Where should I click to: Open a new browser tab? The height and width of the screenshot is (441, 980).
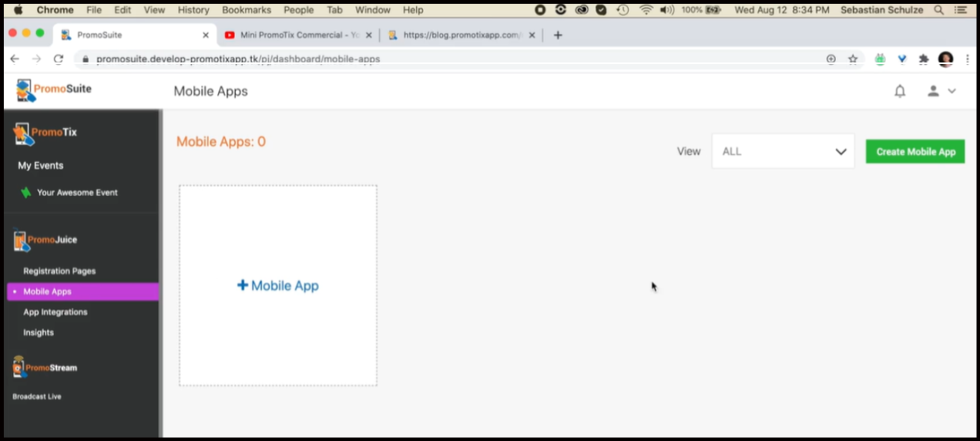pyautogui.click(x=558, y=35)
